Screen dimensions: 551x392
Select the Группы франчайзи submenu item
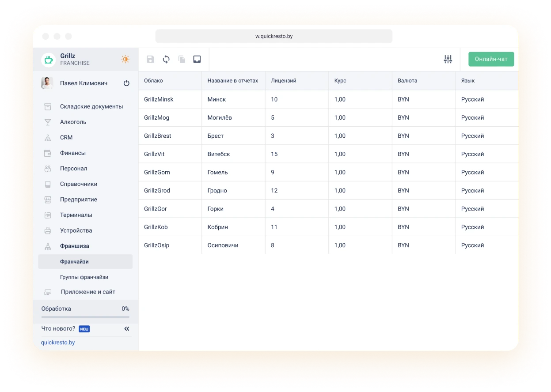click(84, 277)
